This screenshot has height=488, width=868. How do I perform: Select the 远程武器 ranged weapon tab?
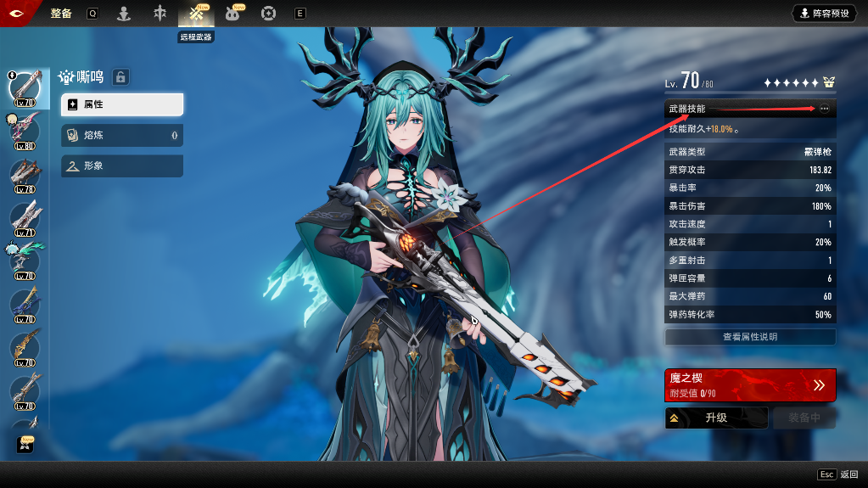click(x=196, y=14)
